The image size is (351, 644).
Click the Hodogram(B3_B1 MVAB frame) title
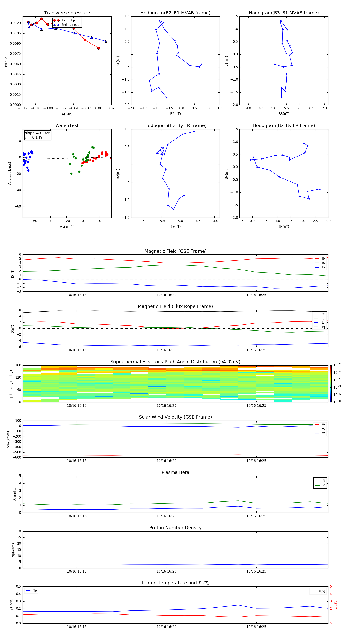pyautogui.click(x=284, y=13)
